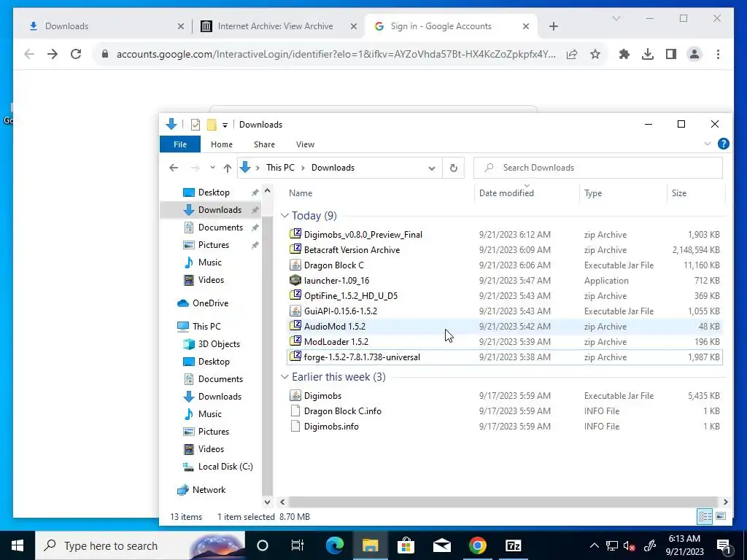Click Chrome's reload page icon
The image size is (747, 560).
[76, 54]
